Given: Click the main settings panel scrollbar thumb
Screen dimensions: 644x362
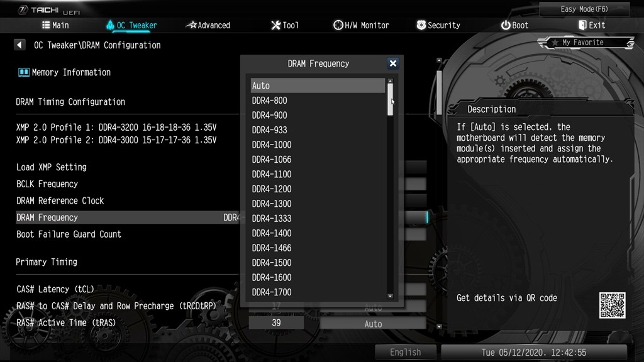Looking at the screenshot, I should point(439,92).
